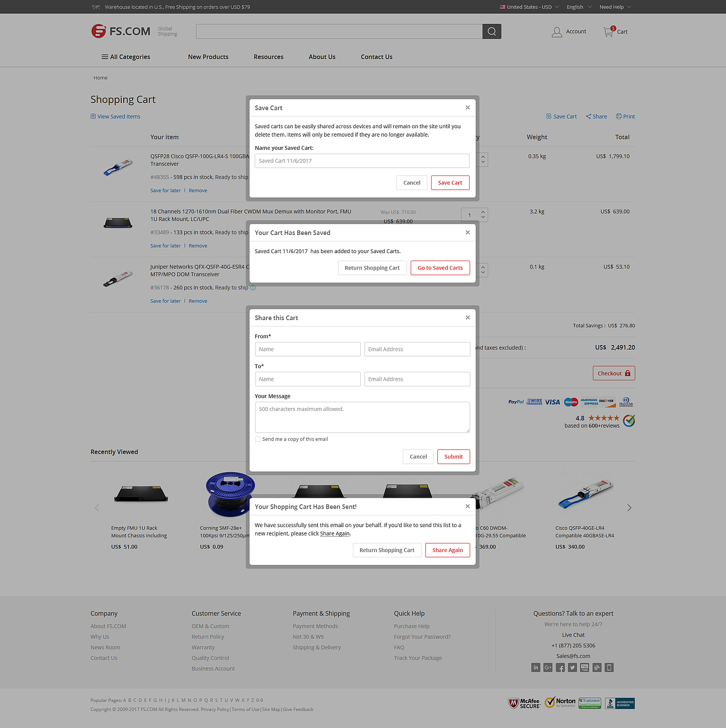Click the From Name field
Viewport: 726px width, 728px height.
click(x=307, y=350)
